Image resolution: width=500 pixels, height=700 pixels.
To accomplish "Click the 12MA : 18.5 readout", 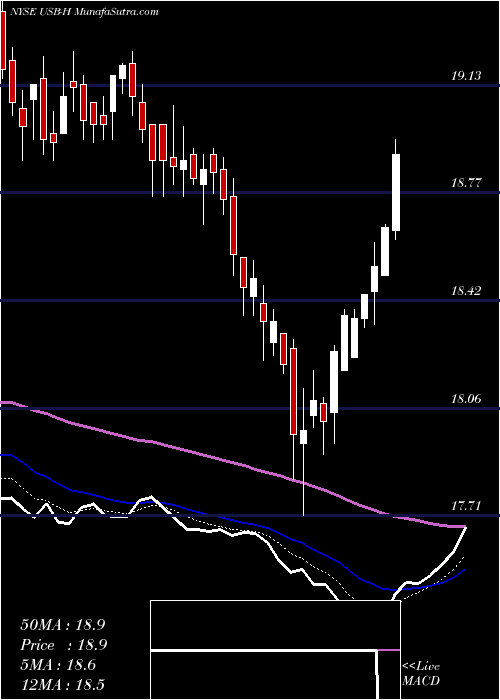I will 63,684.
